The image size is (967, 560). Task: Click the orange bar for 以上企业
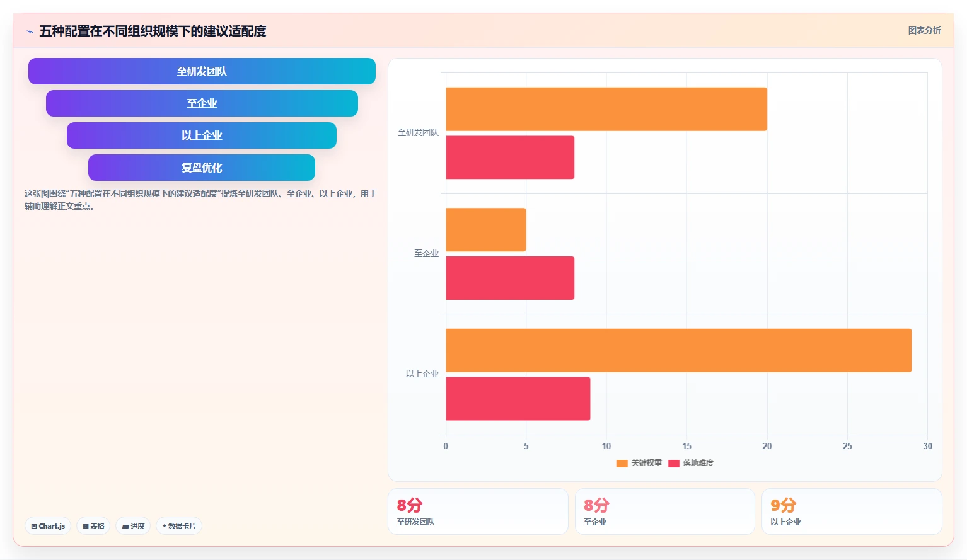coord(679,350)
